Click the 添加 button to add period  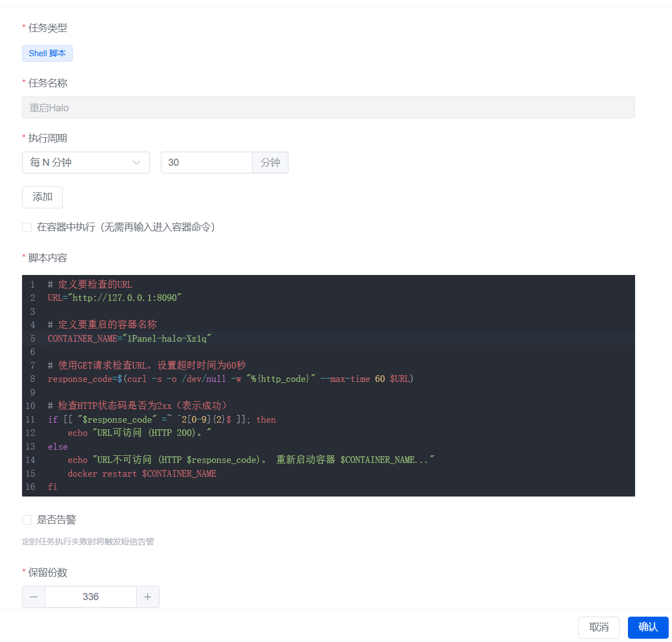click(42, 197)
